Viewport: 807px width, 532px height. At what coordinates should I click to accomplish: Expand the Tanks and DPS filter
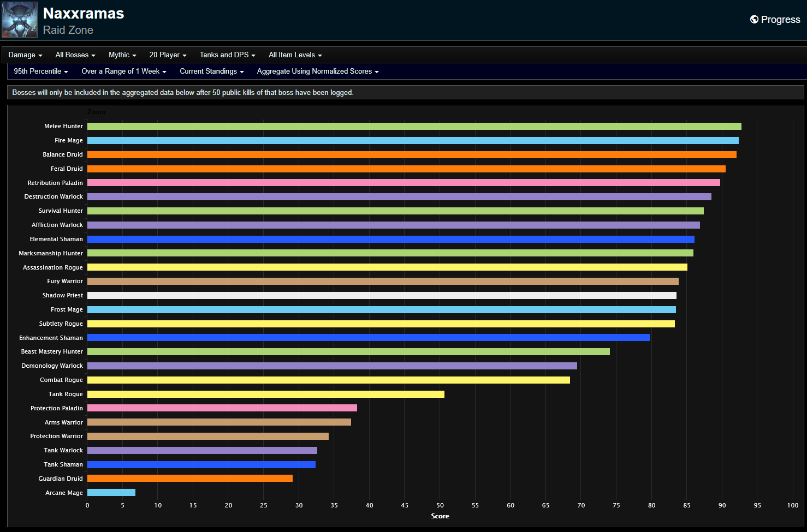227,55
